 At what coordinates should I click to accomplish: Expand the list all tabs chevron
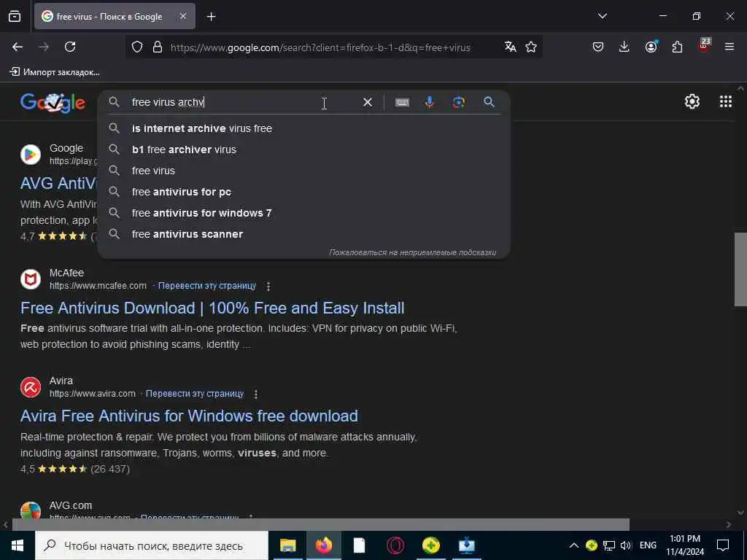(x=602, y=16)
